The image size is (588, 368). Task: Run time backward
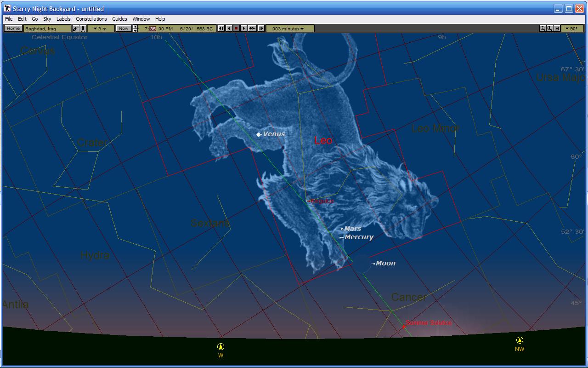[x=229, y=29]
